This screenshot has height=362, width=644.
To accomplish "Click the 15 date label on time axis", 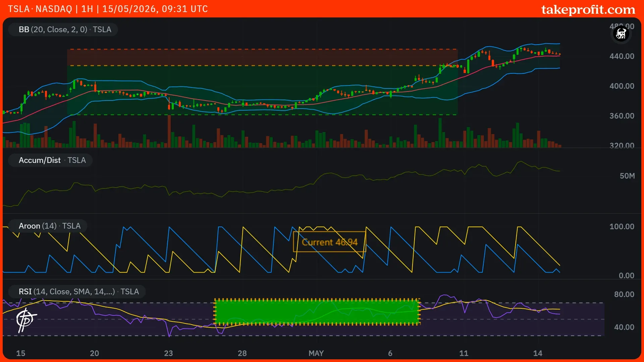I will coord(21,353).
